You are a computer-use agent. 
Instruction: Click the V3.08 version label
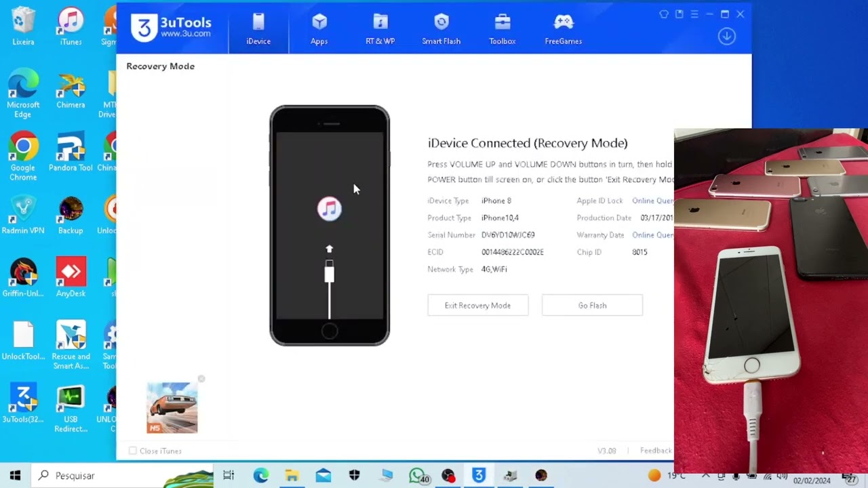607,451
